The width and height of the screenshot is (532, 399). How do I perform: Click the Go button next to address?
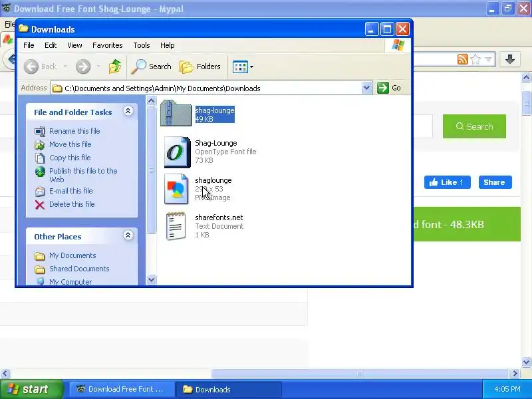click(389, 88)
